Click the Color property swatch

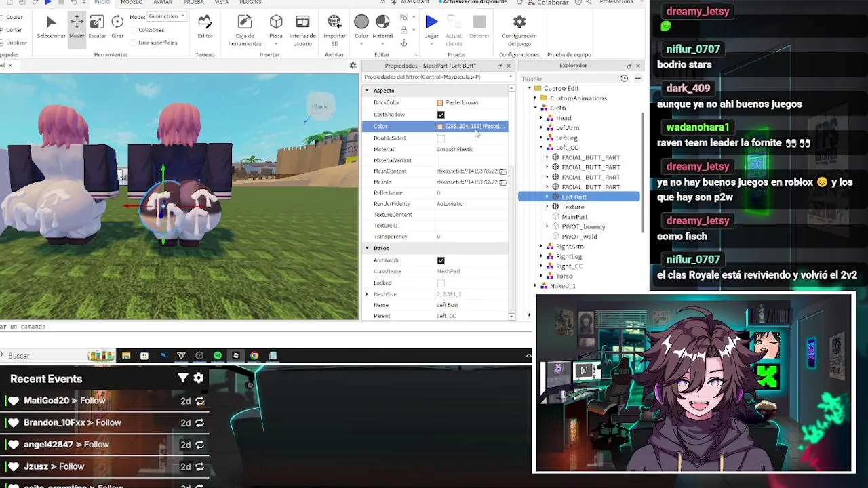[440, 127]
